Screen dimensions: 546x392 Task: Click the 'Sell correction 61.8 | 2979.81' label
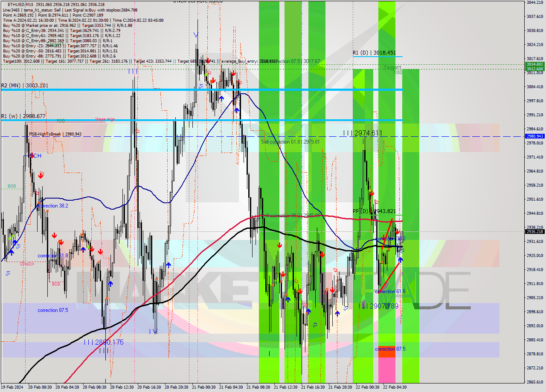[x=290, y=141]
